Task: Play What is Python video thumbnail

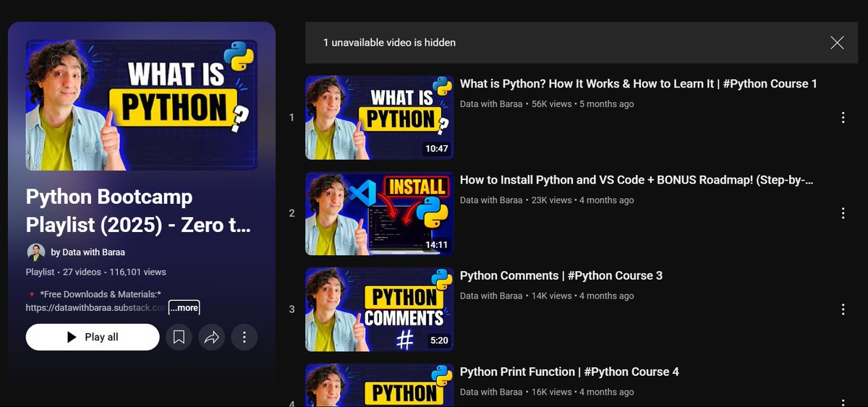Action: (x=379, y=118)
